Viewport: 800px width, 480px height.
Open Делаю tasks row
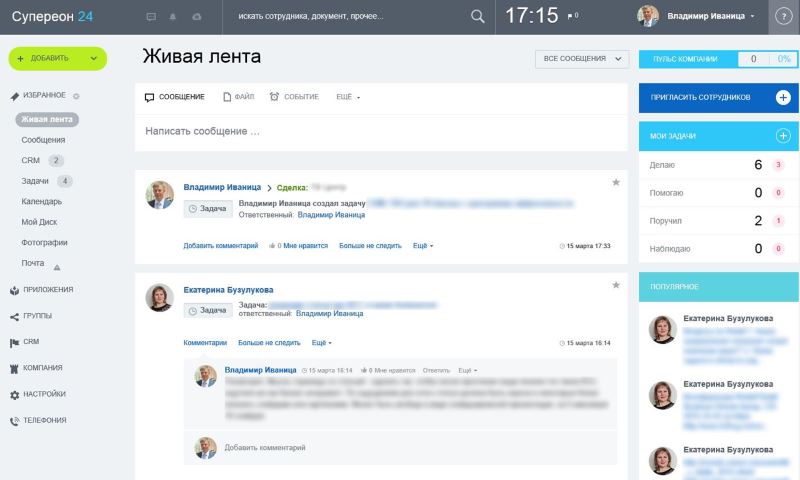pyautogui.click(x=718, y=165)
